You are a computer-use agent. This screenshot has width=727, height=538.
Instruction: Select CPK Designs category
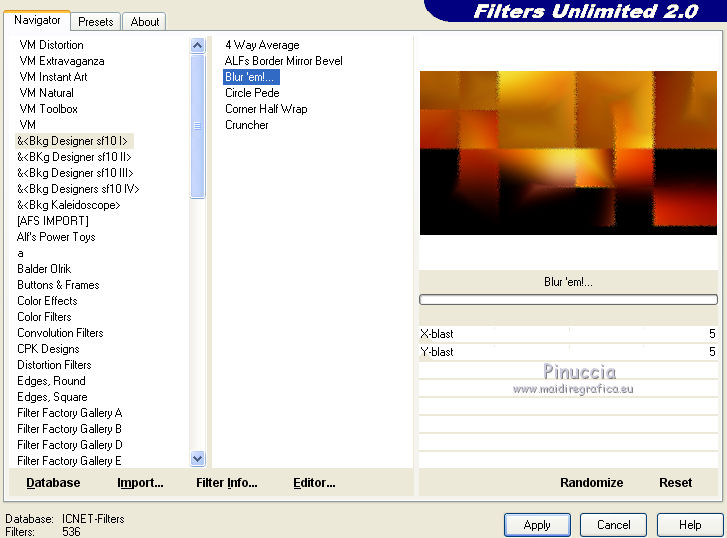coord(48,349)
